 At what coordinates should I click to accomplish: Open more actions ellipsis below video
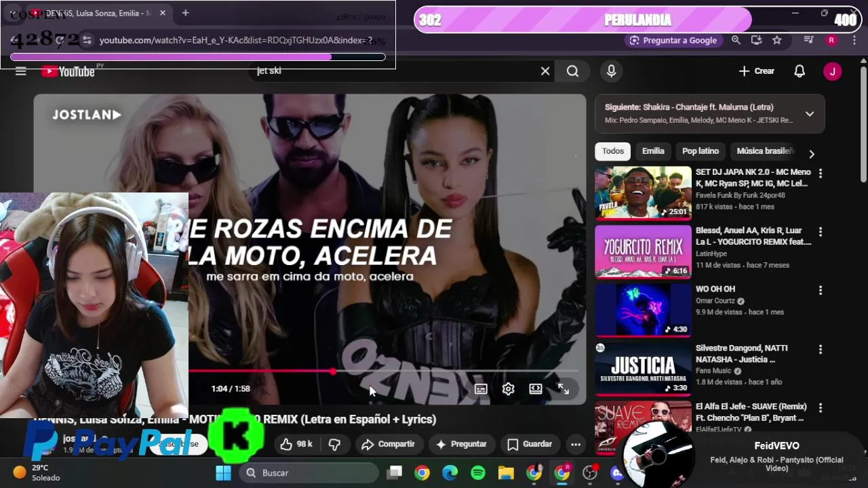point(576,445)
